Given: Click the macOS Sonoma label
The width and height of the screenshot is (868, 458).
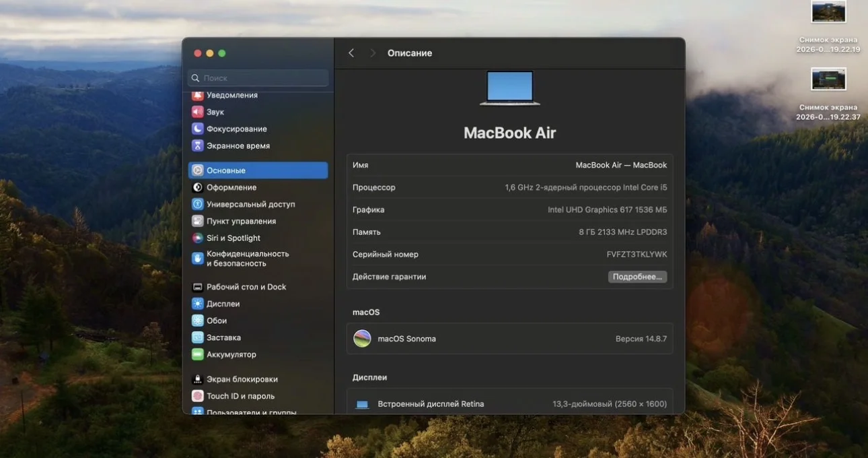Looking at the screenshot, I should 407,339.
